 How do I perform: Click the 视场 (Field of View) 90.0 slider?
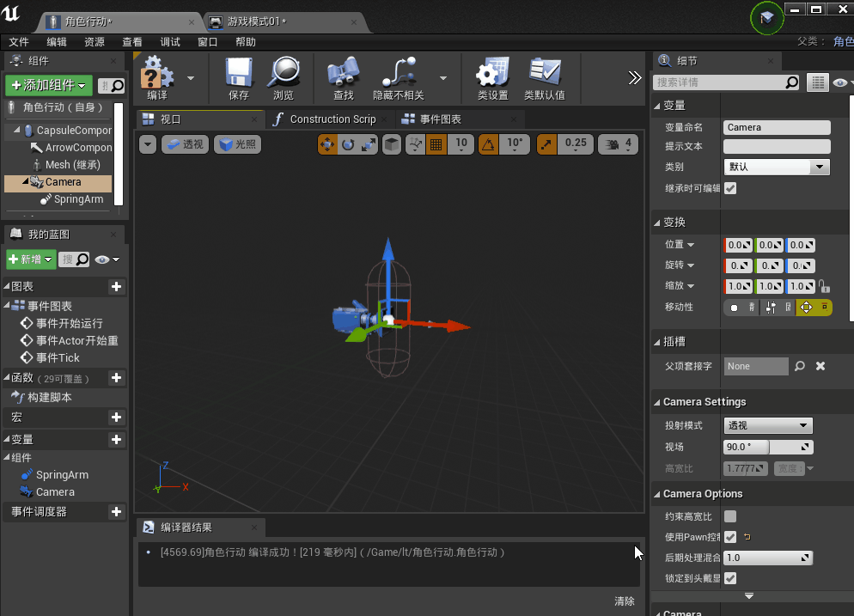click(x=768, y=447)
